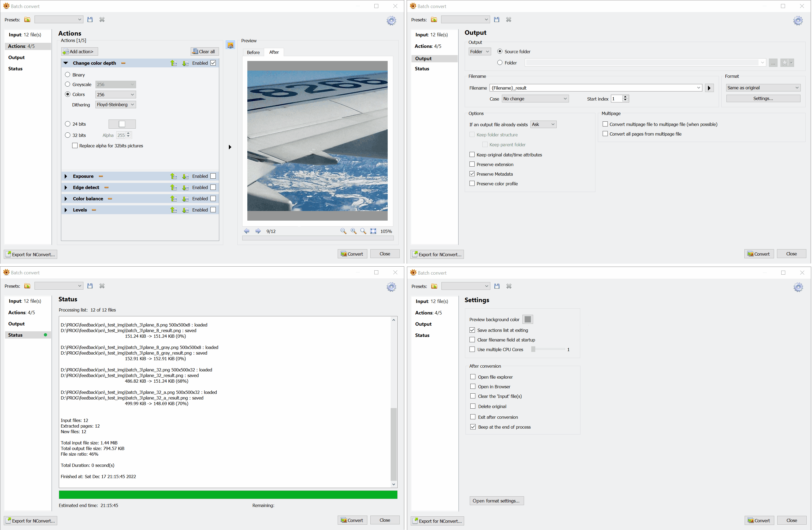
Task: Remove the Color balance action
Action: click(110, 199)
